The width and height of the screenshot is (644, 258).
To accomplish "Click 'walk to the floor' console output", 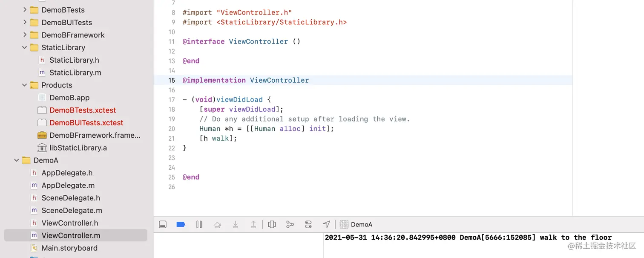I will tap(576, 238).
